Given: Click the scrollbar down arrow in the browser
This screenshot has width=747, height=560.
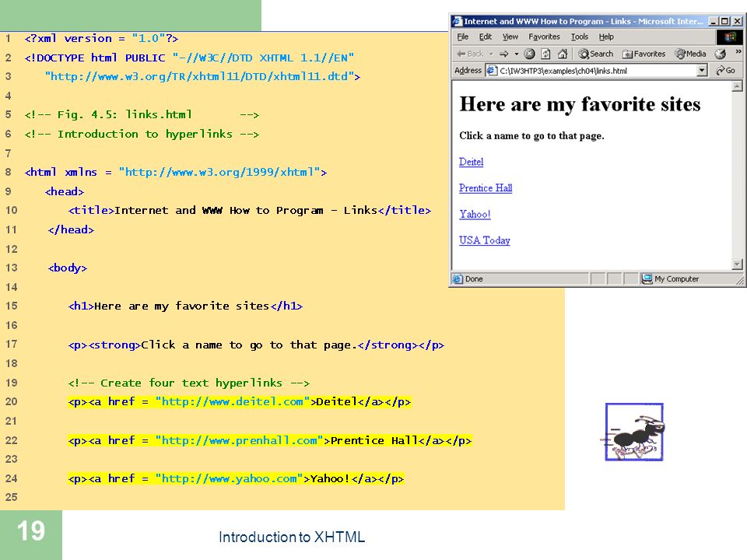Looking at the screenshot, I should pos(737,264).
